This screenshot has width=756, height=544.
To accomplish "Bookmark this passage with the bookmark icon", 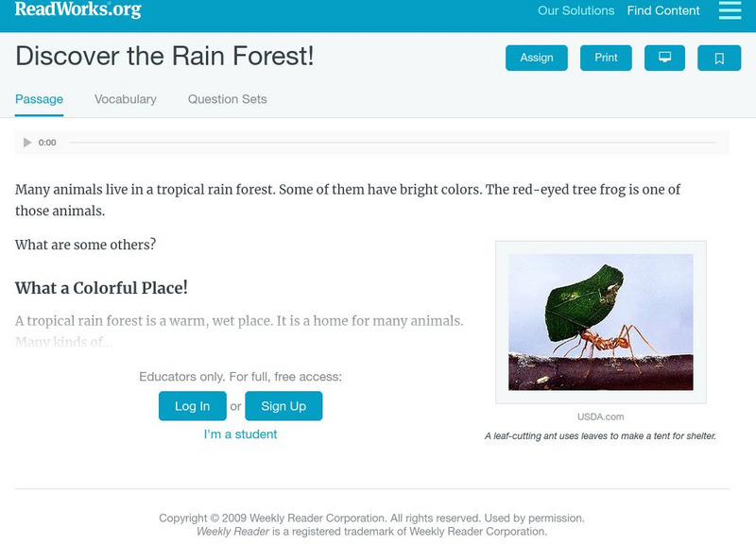I will pyautogui.click(x=718, y=58).
